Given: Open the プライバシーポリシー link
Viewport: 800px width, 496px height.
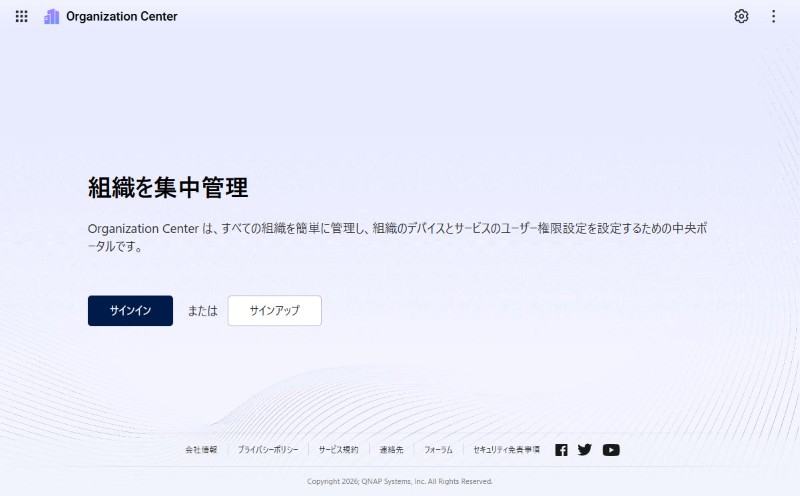Looking at the screenshot, I should click(x=268, y=450).
